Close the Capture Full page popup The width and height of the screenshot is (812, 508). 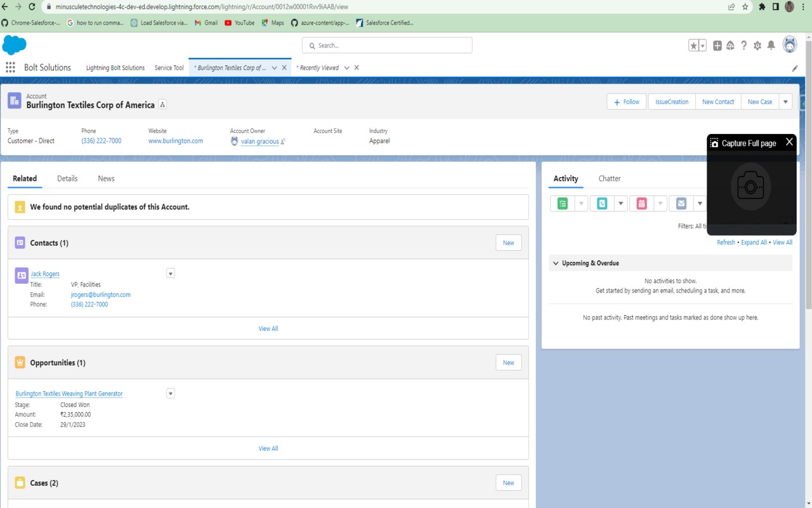[x=789, y=142]
